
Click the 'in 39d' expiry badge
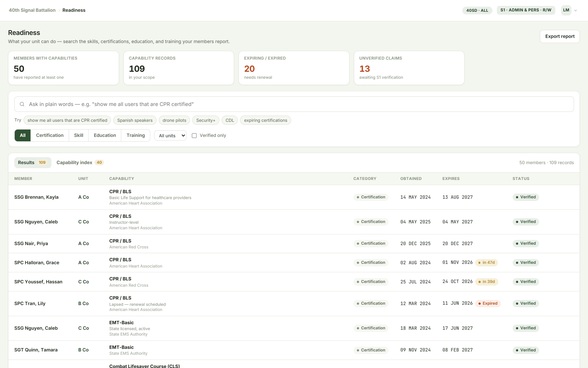coord(487,282)
